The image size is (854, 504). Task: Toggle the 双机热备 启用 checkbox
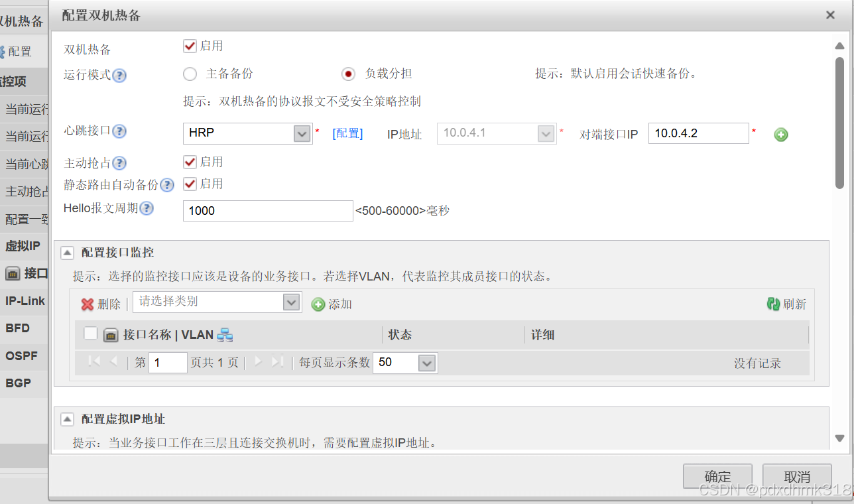point(190,46)
